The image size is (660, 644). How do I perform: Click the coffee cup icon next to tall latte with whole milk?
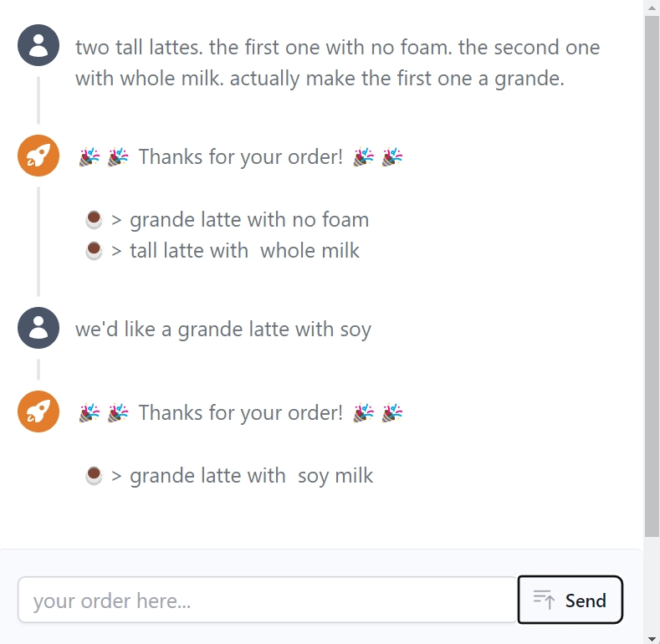coord(94,251)
